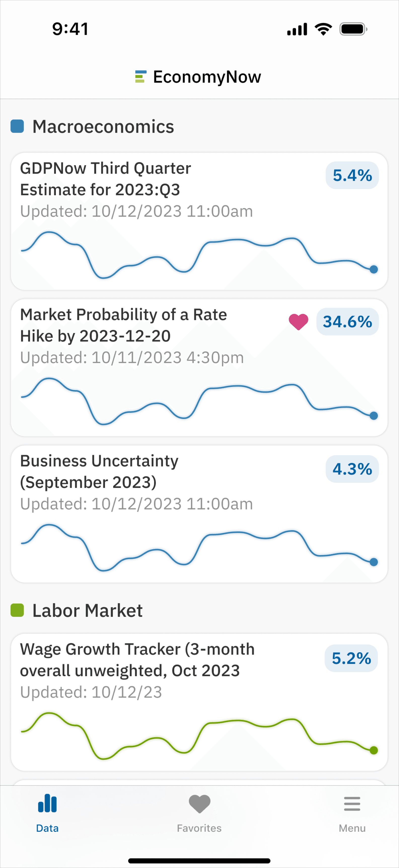Tap the EconomyNow logo icon
This screenshot has height=868, width=399.
(x=140, y=77)
